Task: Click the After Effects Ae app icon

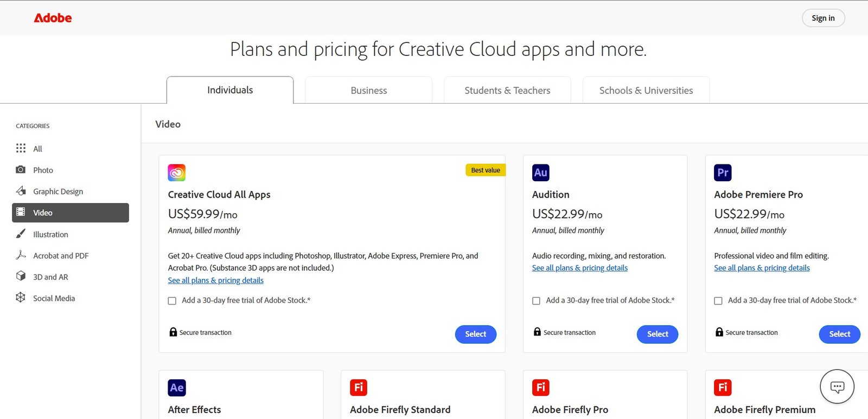Action: coord(177,388)
